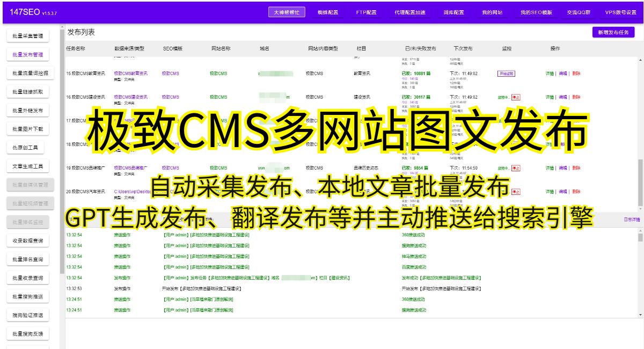Open 代理配置加速 in the top navigation
Image resolution: width=644 pixels, height=349 pixels.
[410, 12]
